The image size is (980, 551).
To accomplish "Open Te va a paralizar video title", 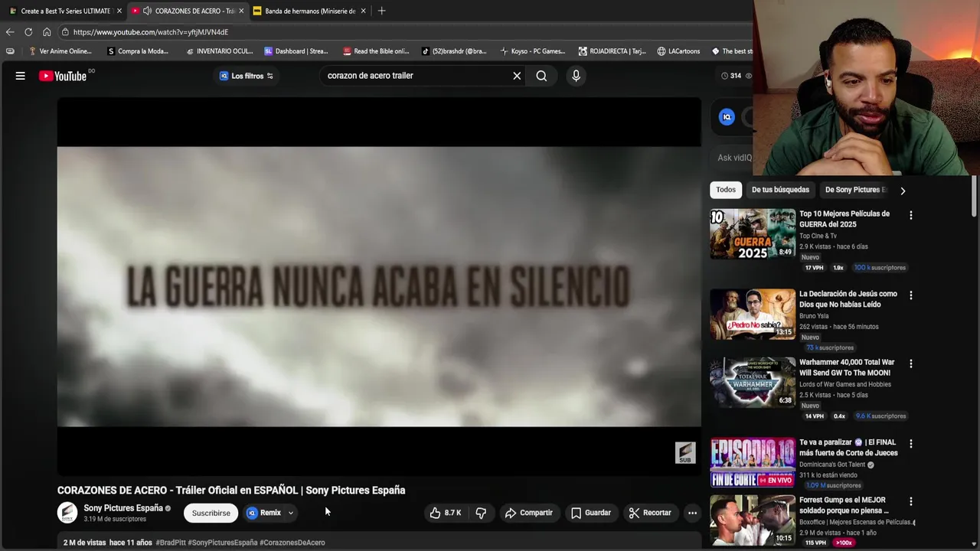I will click(x=848, y=448).
